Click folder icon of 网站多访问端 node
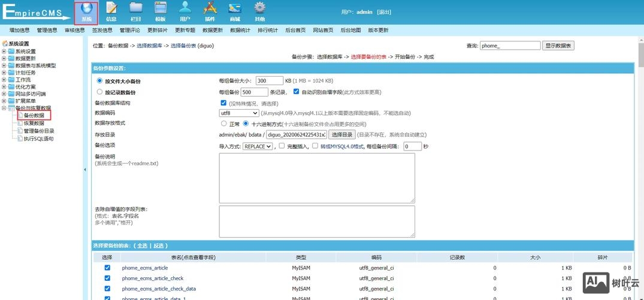The width and height of the screenshot is (644, 300). [x=11, y=94]
